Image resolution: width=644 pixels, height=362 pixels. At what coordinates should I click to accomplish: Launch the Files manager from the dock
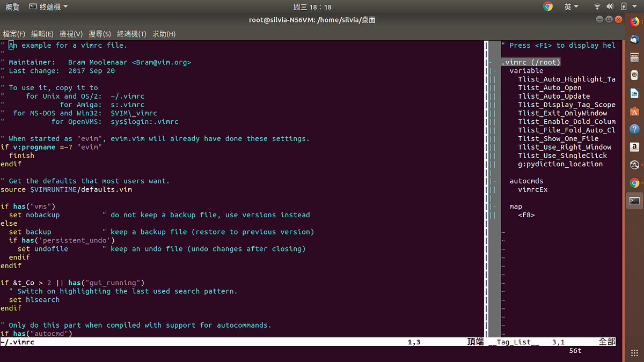[634, 57]
